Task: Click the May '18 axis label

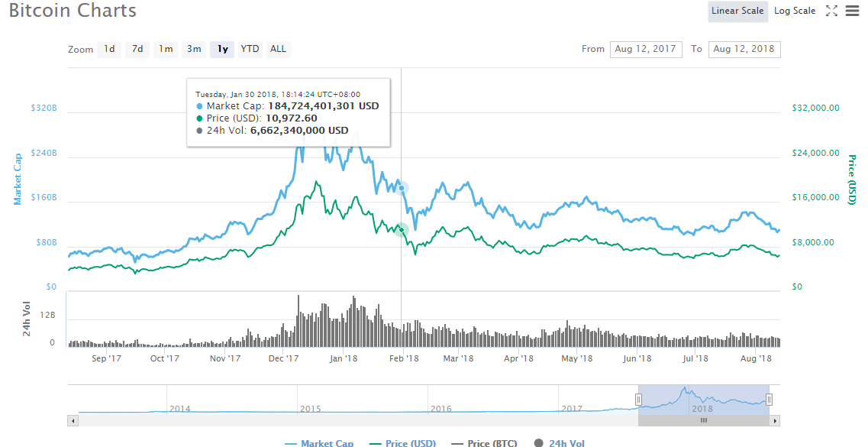Action: [577, 358]
